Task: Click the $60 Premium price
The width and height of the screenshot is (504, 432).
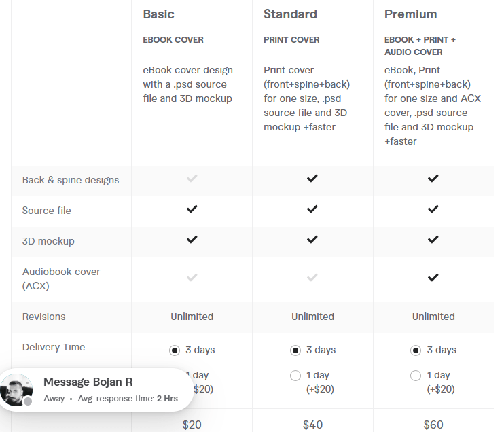Action: tap(433, 425)
